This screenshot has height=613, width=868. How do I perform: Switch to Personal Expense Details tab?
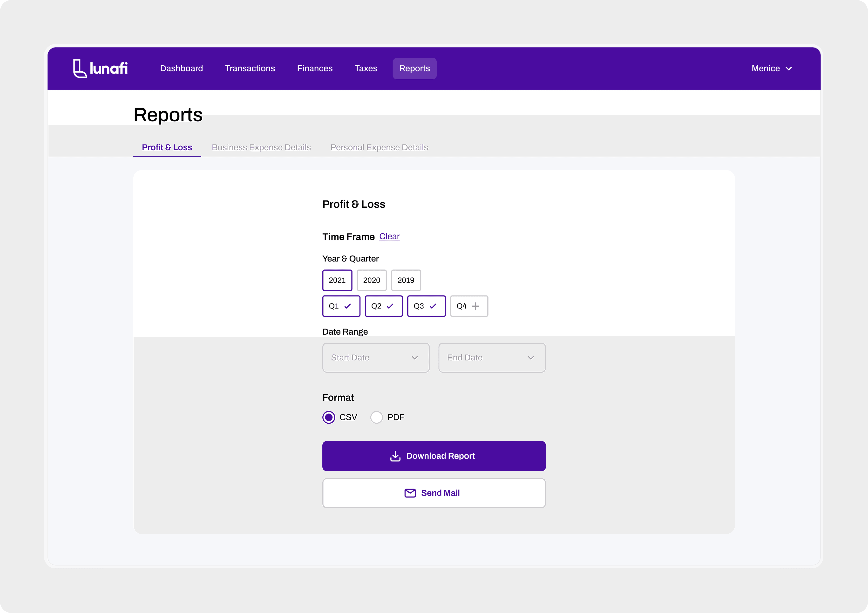tap(379, 147)
